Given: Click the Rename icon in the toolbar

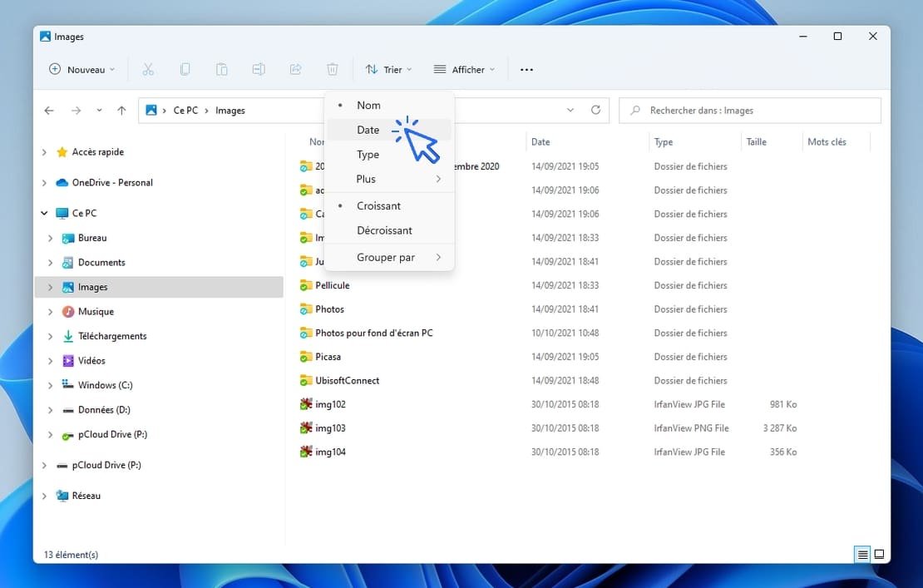Looking at the screenshot, I should [x=259, y=70].
